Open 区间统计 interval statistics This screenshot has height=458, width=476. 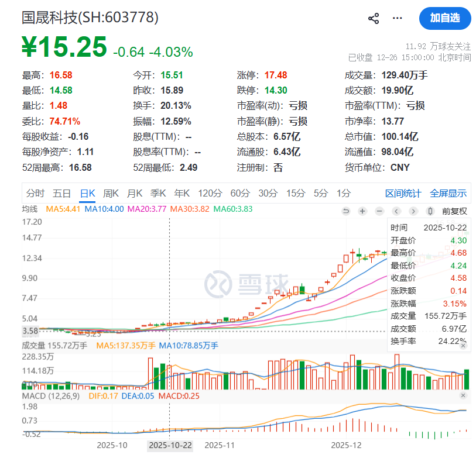click(404, 193)
